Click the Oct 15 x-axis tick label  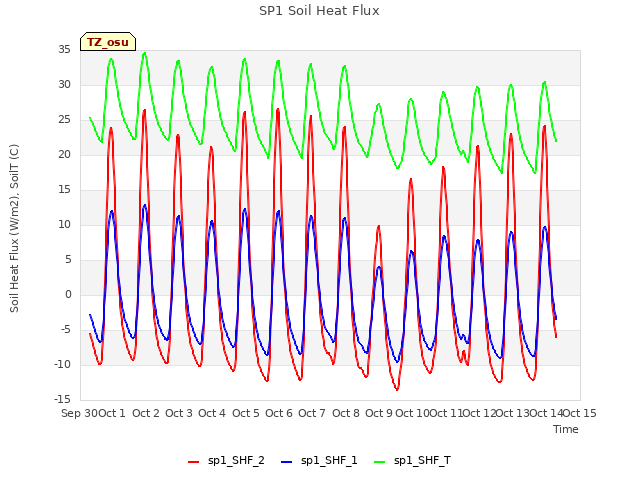click(x=580, y=413)
